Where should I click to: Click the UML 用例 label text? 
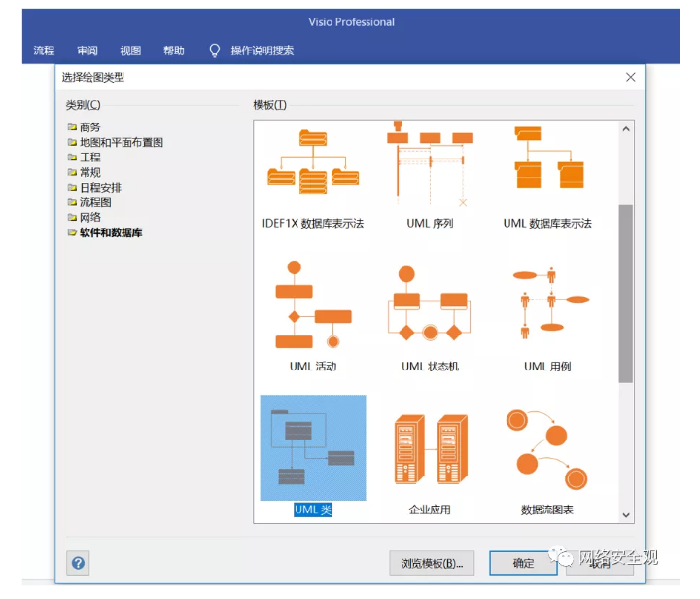tap(547, 367)
